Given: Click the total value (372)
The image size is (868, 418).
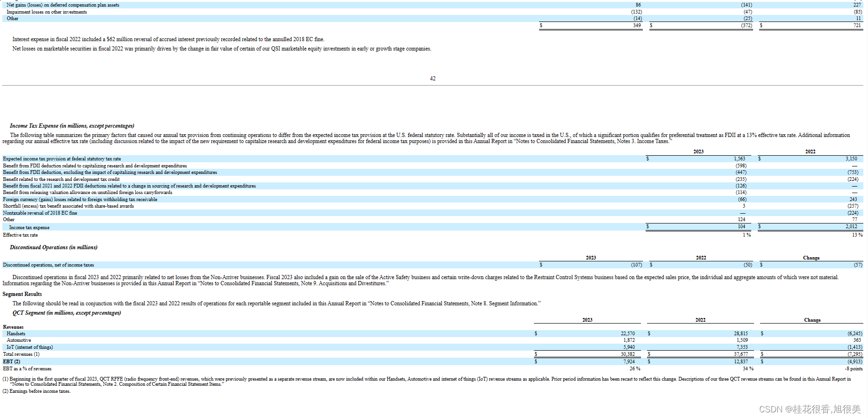Looking at the screenshot, I should [x=747, y=26].
